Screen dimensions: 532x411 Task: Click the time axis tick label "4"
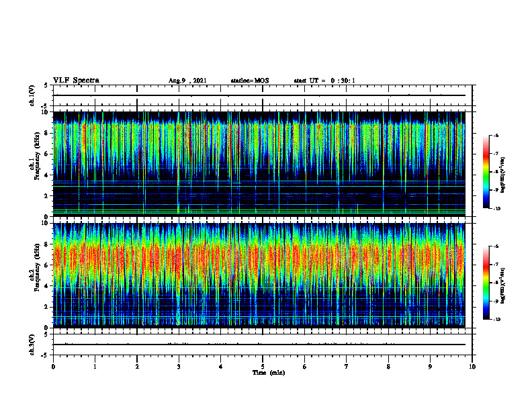click(221, 367)
